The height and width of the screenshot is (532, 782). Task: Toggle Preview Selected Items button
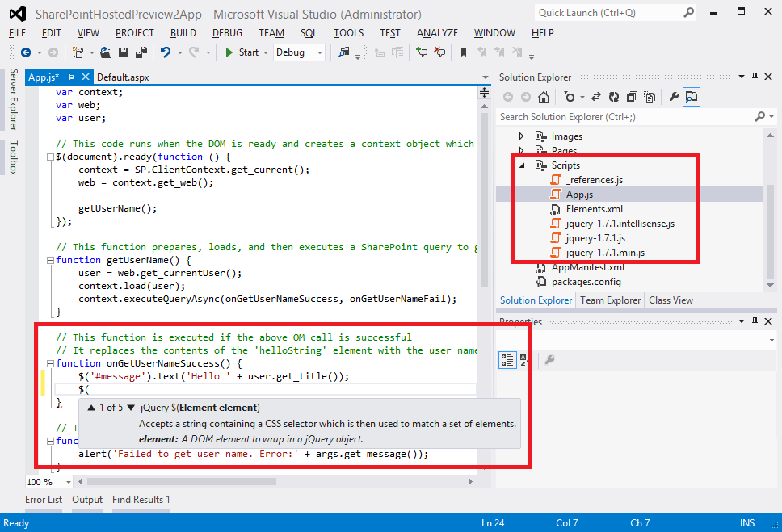click(692, 97)
